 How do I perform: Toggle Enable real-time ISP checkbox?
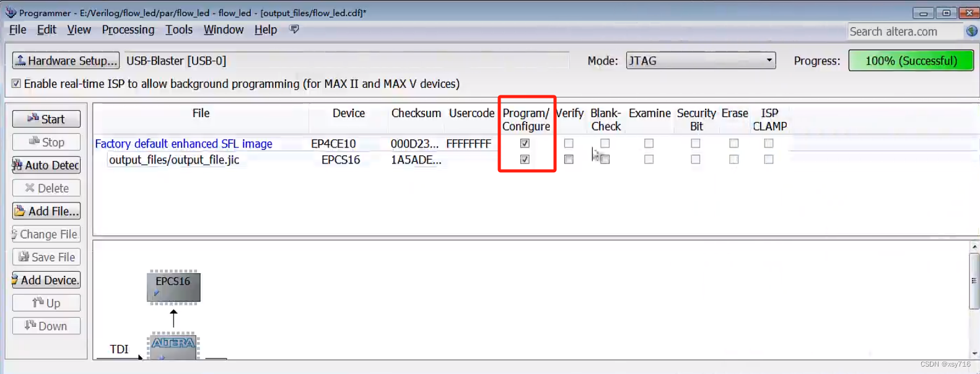[16, 84]
